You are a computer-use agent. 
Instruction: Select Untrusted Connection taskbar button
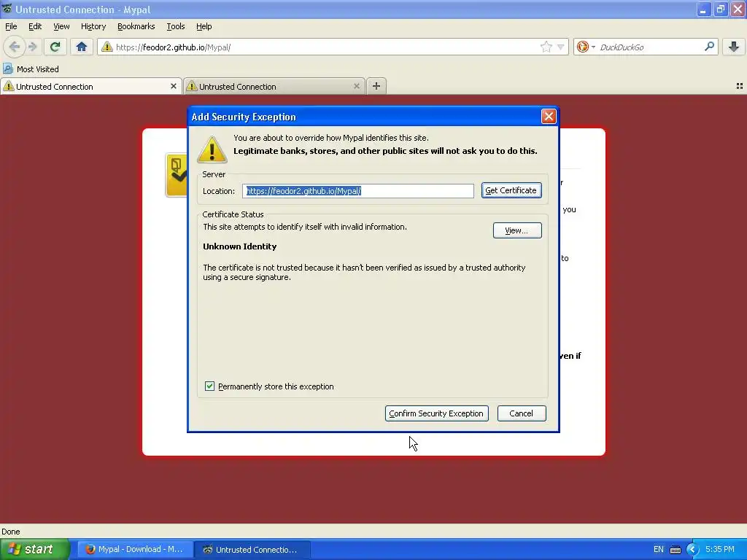coord(252,549)
